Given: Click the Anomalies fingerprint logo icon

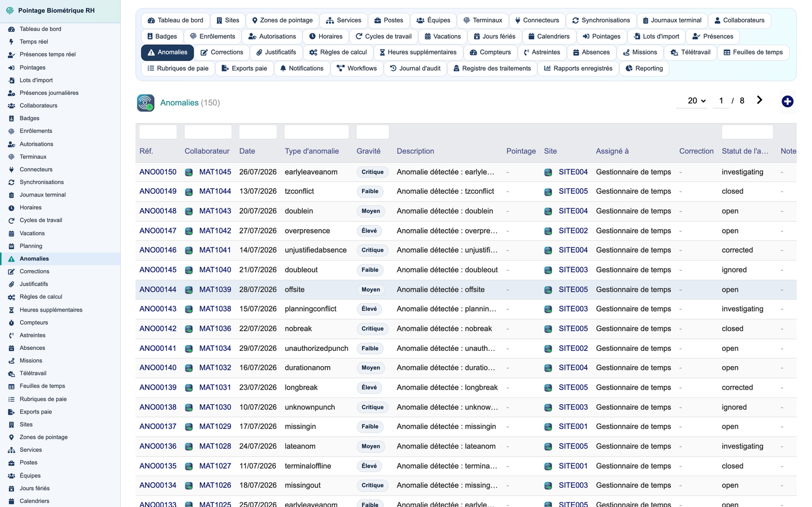Looking at the screenshot, I should pos(146,103).
